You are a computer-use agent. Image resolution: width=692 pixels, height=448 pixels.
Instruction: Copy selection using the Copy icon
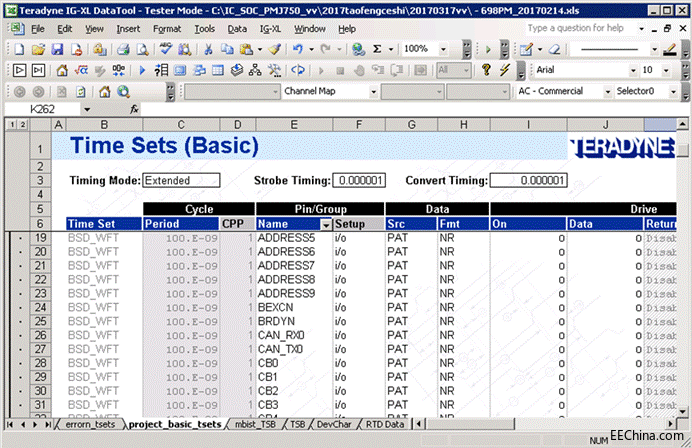[227, 49]
